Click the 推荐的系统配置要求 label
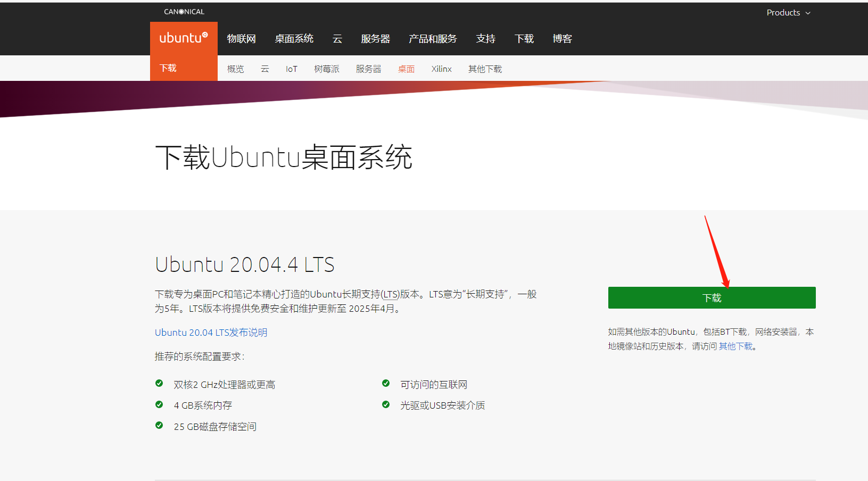This screenshot has height=481, width=868. tap(200, 356)
